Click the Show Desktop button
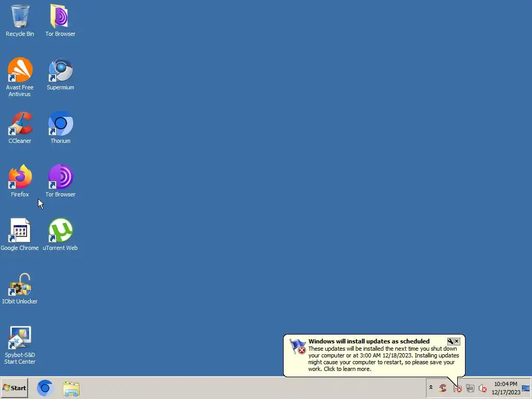Viewport: 532px width, 399px height. coord(526,388)
